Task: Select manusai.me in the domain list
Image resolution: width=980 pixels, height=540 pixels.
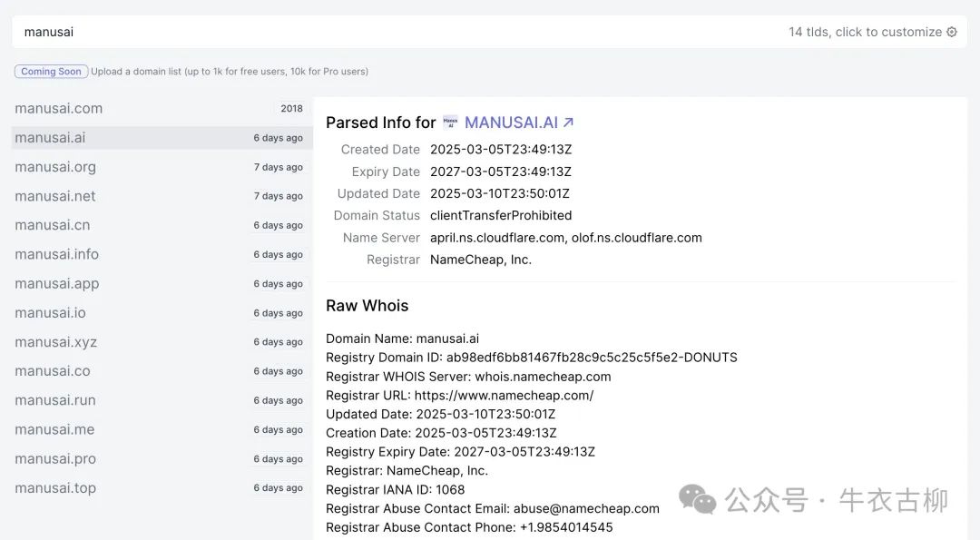Action: (162, 429)
